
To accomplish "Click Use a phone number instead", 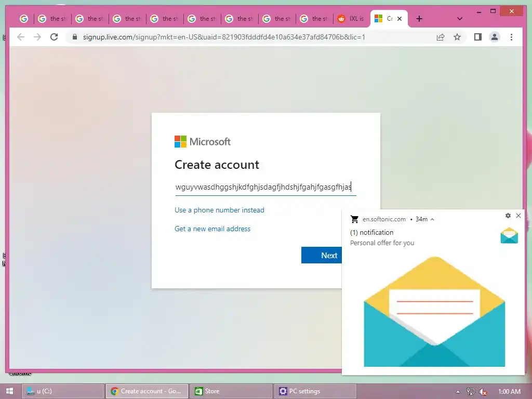I will click(219, 210).
